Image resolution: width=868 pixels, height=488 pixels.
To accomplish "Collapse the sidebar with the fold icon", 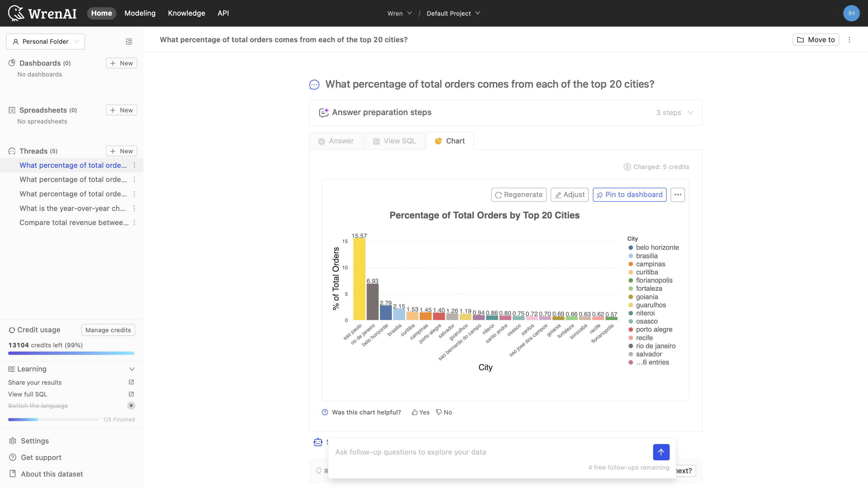I will [x=129, y=42].
